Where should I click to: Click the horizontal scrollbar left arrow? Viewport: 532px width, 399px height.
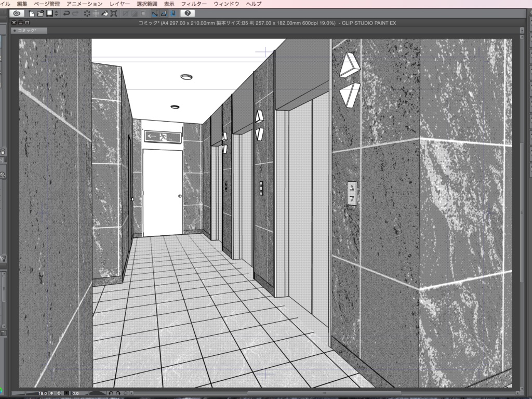coord(131,393)
